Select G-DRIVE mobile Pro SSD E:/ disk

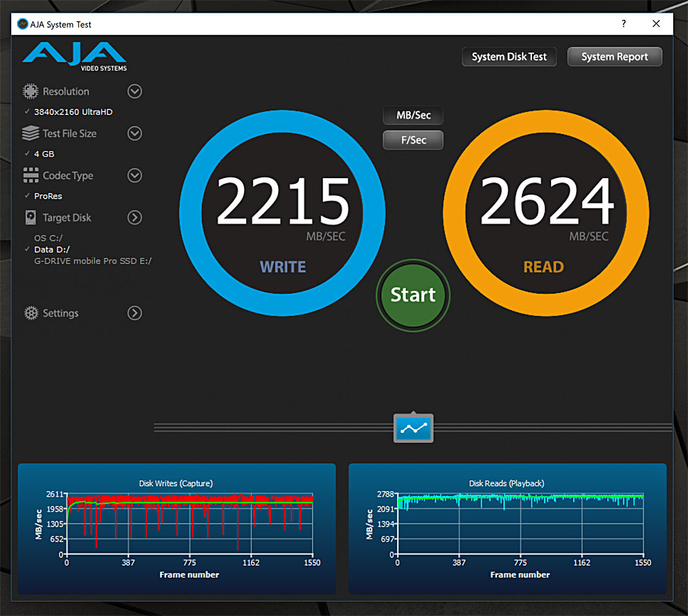click(93, 260)
